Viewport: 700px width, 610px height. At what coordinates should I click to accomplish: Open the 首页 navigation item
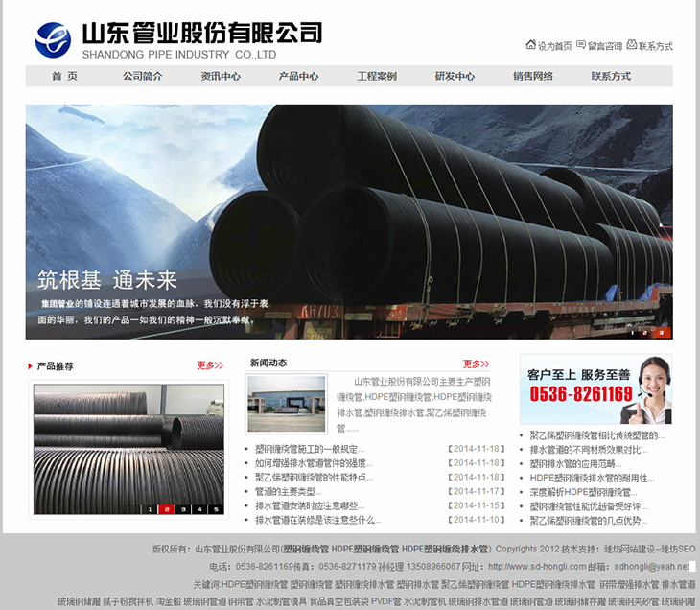65,76
